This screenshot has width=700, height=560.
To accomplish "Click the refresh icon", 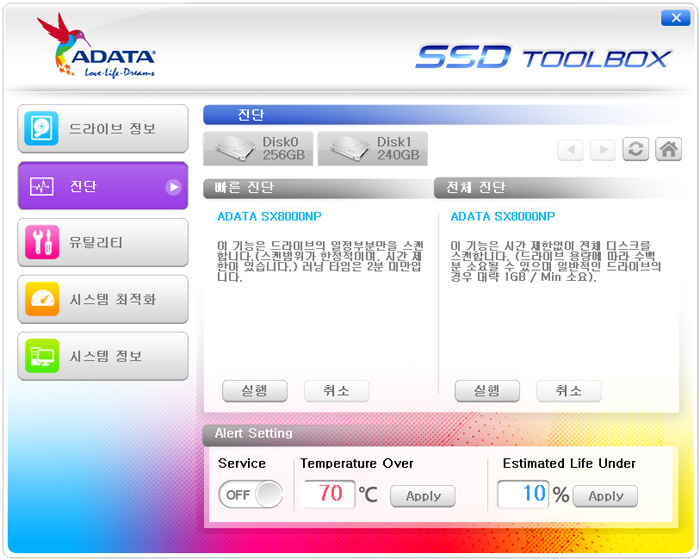I will pos(636,149).
